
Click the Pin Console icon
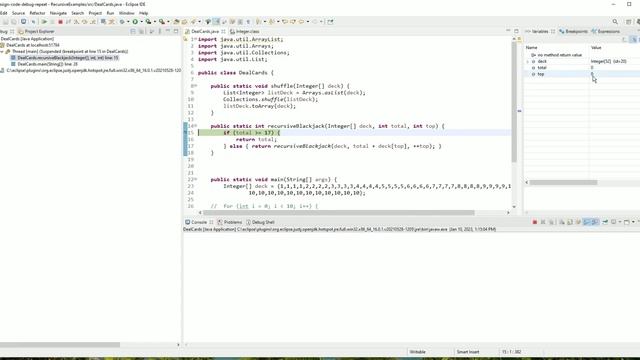coord(605,222)
